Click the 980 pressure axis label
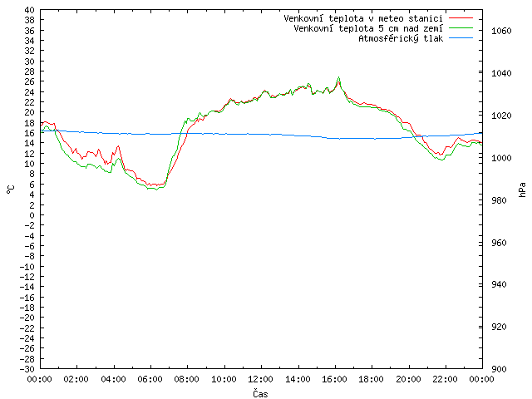 point(499,200)
